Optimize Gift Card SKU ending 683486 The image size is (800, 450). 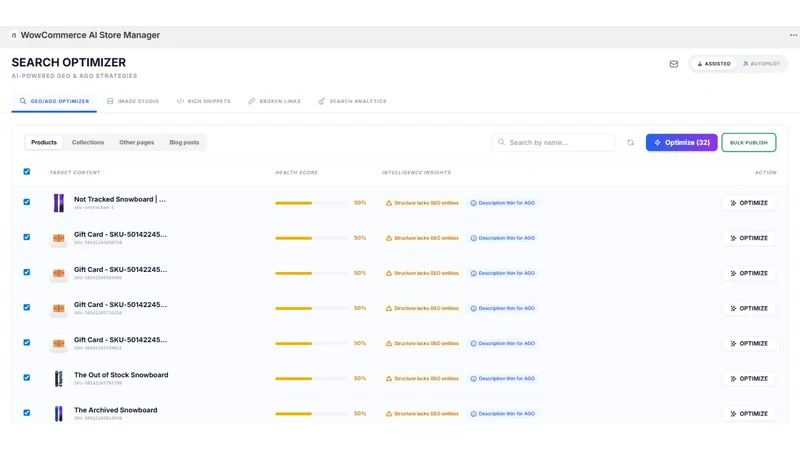tap(748, 273)
